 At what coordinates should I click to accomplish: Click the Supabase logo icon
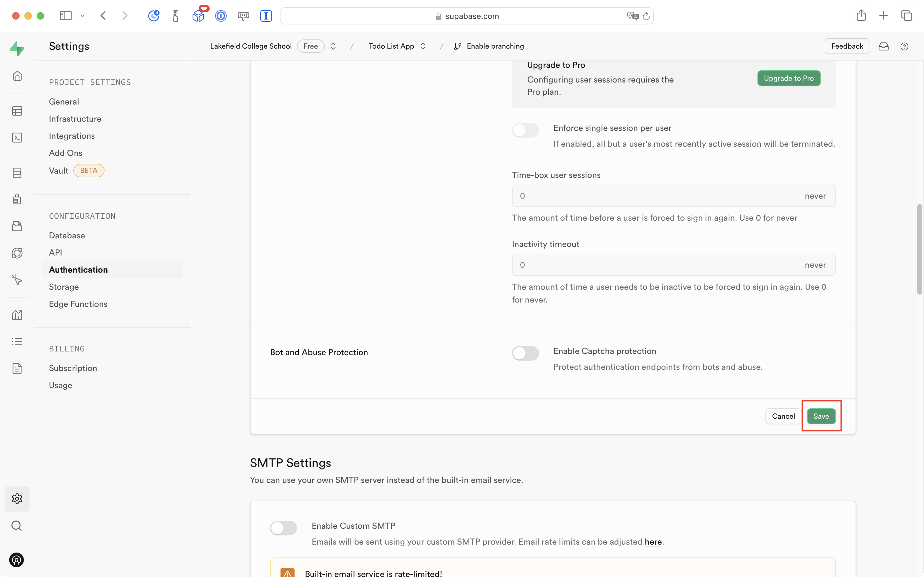click(x=17, y=49)
